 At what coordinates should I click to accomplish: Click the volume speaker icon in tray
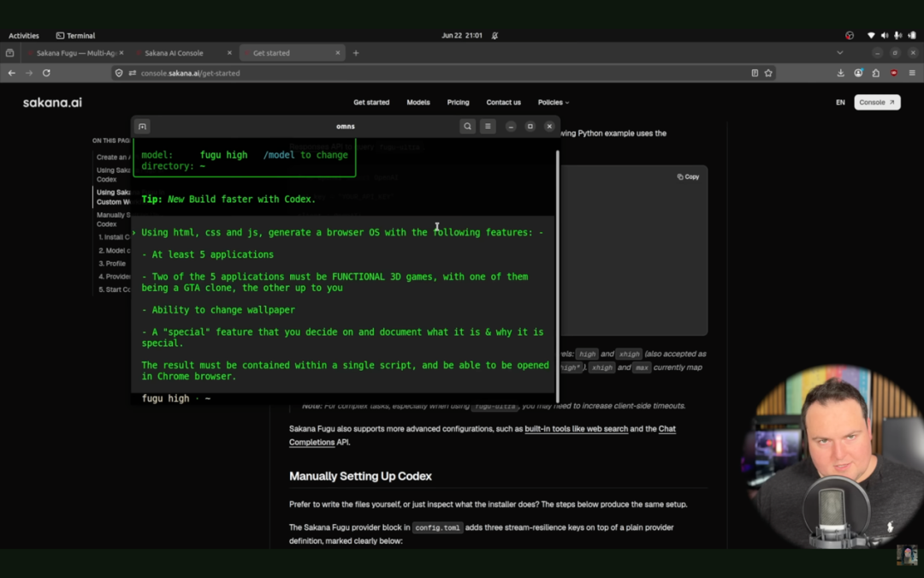click(x=885, y=35)
